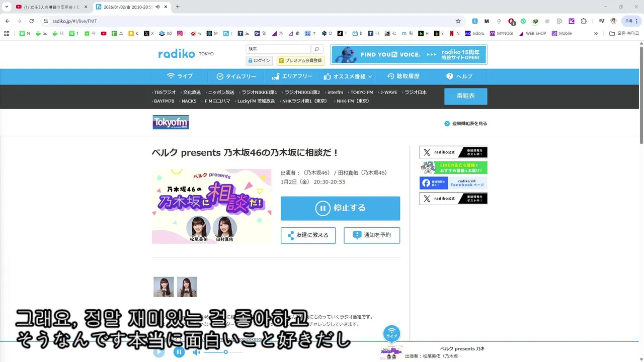
Task: Open the aidoru bookmark
Action: pyautogui.click(x=475, y=34)
